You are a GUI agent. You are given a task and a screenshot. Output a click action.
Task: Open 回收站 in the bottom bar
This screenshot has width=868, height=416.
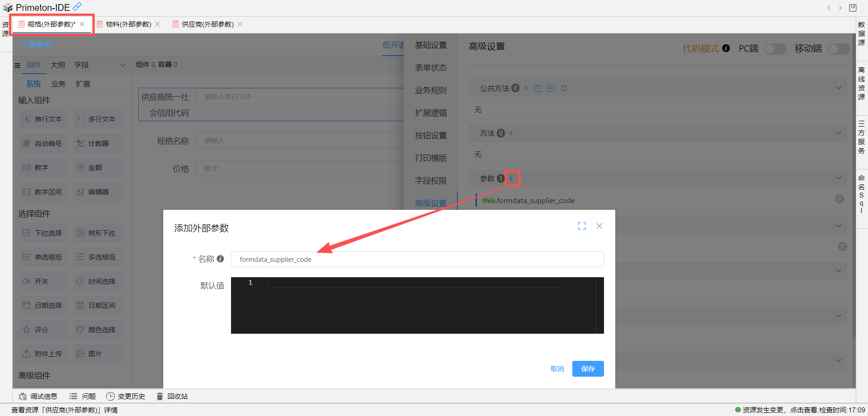pyautogui.click(x=172, y=397)
